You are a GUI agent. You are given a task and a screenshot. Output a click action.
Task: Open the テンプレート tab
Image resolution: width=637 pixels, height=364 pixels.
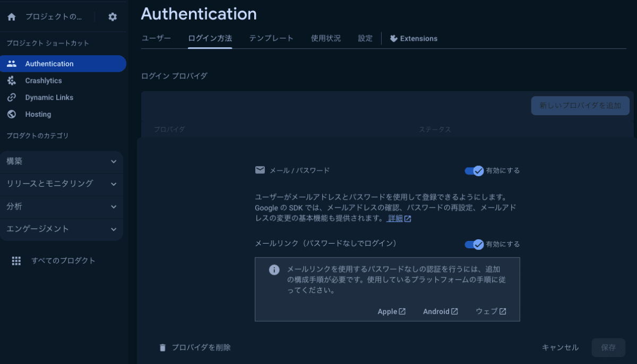[x=271, y=38]
